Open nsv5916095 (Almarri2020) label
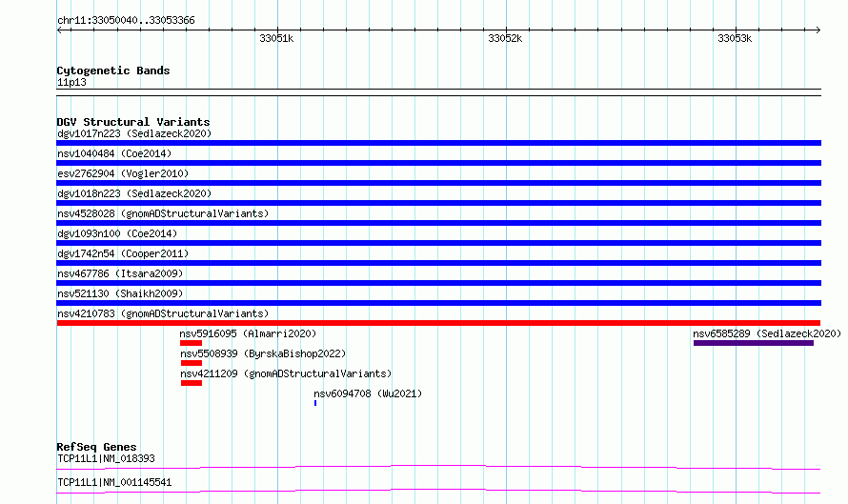The width and height of the screenshot is (848, 504). pos(248,333)
